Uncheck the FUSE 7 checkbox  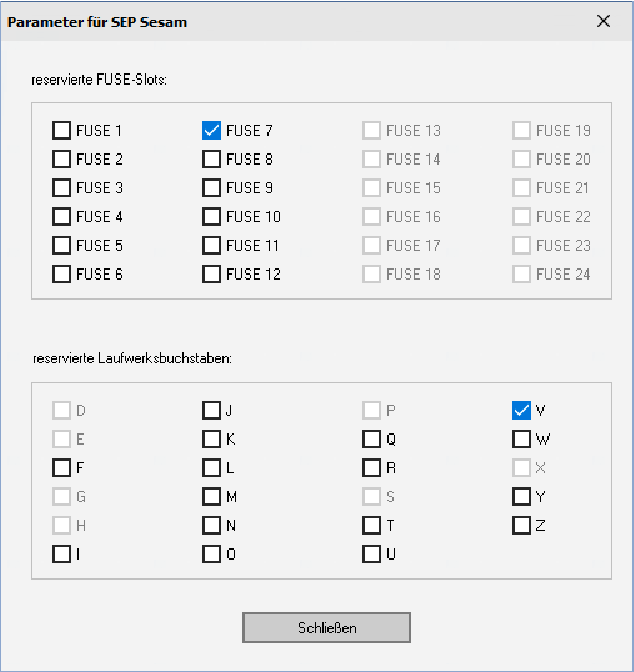(x=211, y=130)
